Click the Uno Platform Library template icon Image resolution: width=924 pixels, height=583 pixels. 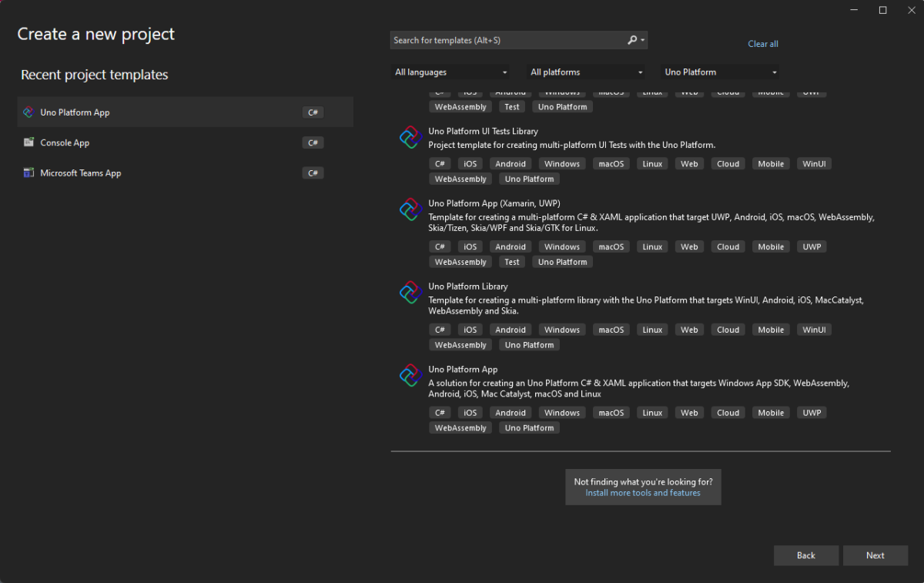click(x=410, y=292)
